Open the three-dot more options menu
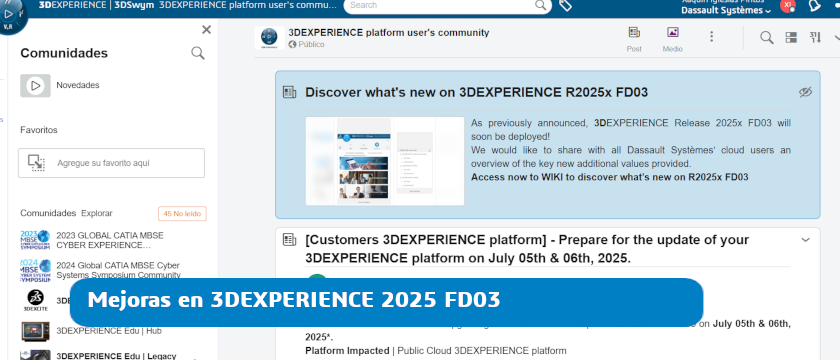840x360 pixels. coord(711,36)
